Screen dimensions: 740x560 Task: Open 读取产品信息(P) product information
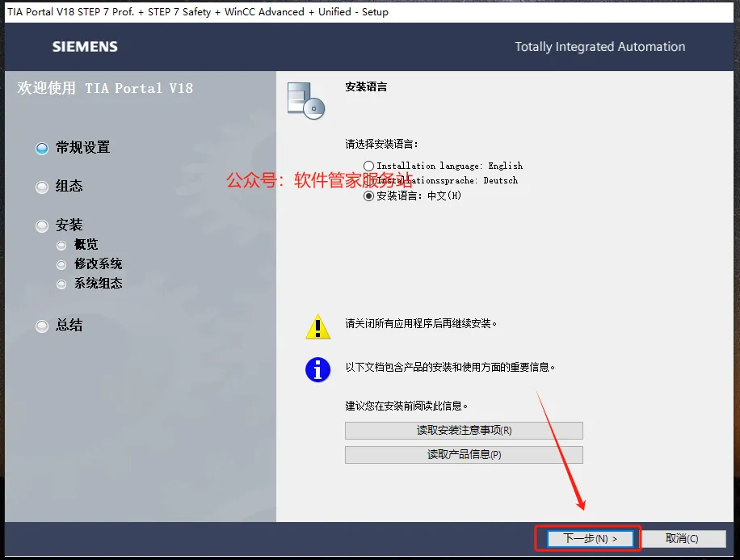pyautogui.click(x=464, y=455)
